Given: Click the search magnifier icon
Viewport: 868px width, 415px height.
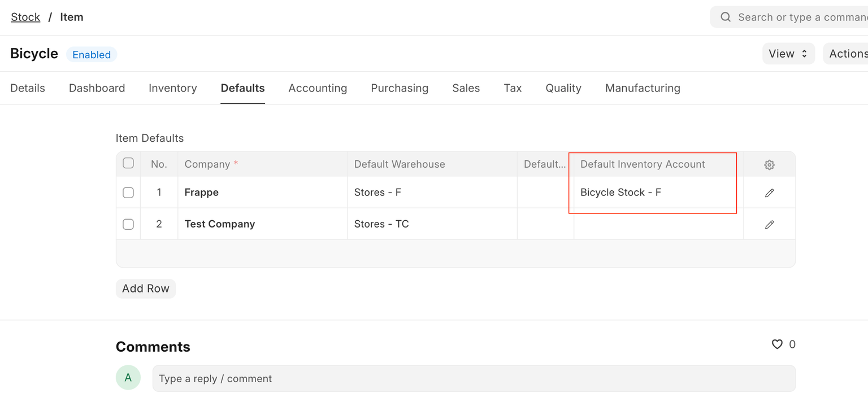Looking at the screenshot, I should (726, 18).
